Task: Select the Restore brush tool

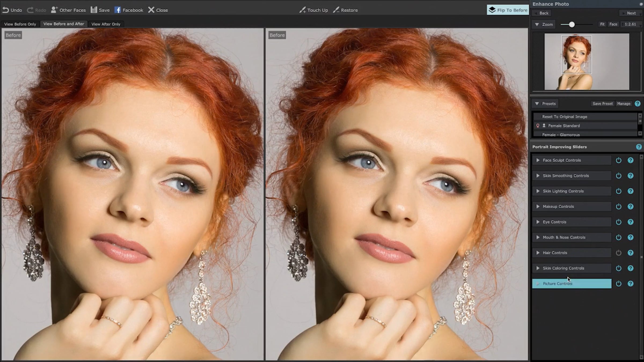Action: tap(336, 10)
